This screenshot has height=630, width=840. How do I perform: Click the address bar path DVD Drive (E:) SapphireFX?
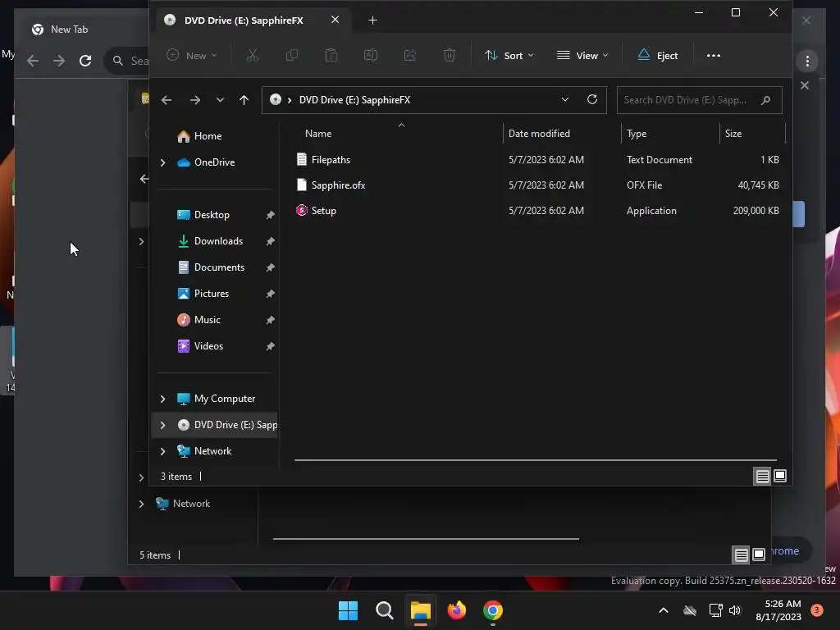coord(354,100)
